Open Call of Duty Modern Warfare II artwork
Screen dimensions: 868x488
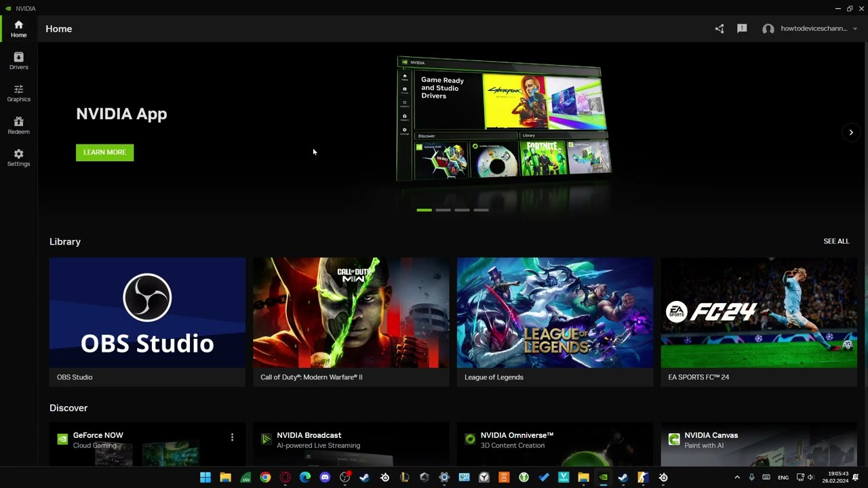[x=351, y=312]
